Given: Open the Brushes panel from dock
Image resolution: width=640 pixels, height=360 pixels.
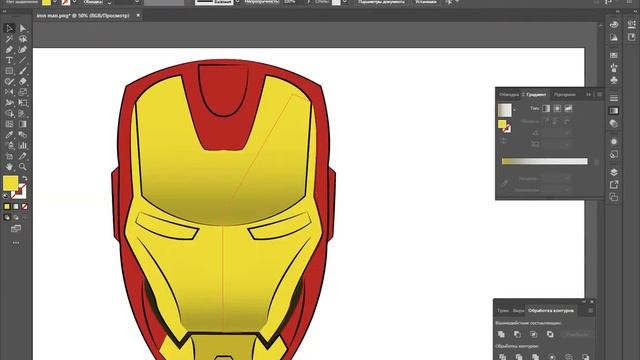Looking at the screenshot, I should point(614,68).
